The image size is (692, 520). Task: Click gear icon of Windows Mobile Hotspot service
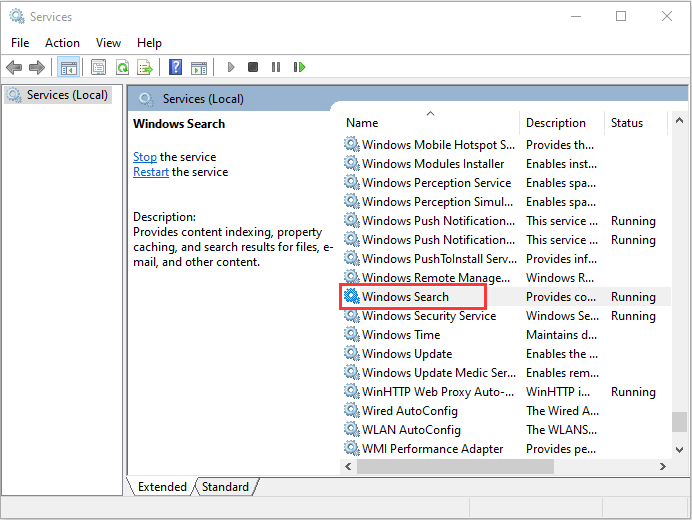click(352, 144)
